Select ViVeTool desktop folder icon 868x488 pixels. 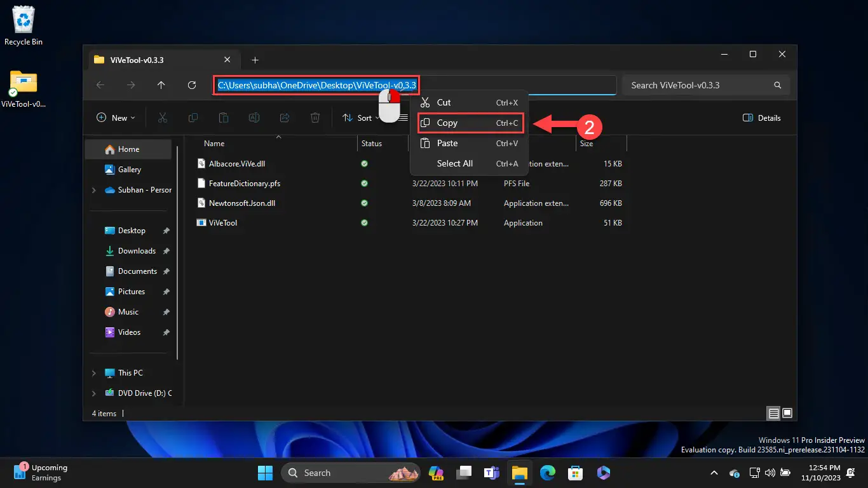[x=24, y=88]
